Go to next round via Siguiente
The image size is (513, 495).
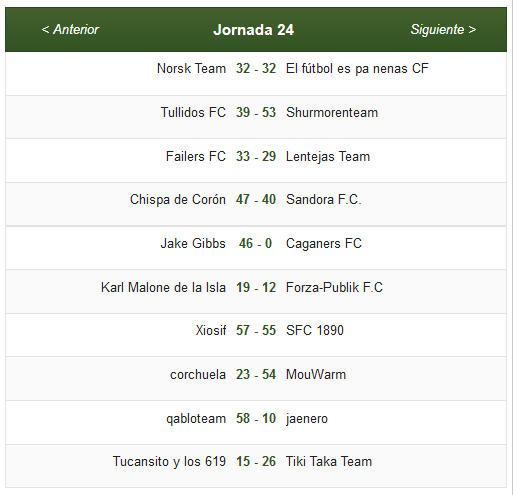443,29
